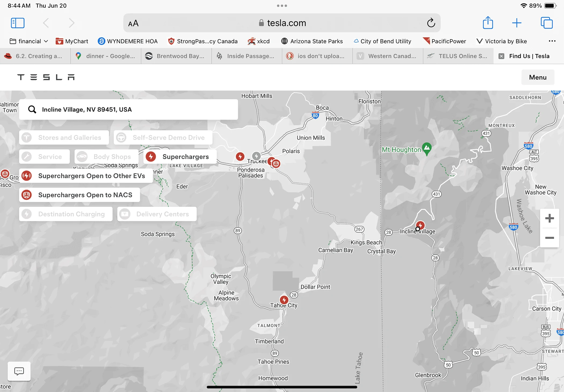
Task: Click the Dollar Point map label
Action: [x=315, y=287]
